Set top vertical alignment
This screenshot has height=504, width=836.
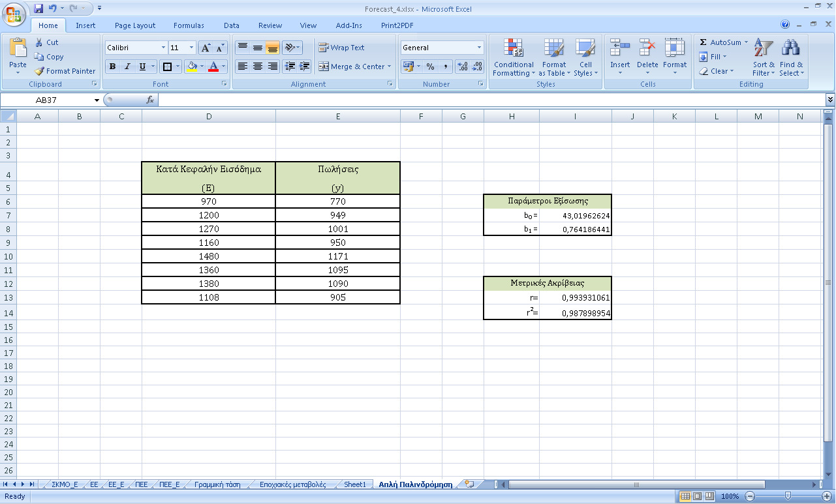point(243,48)
